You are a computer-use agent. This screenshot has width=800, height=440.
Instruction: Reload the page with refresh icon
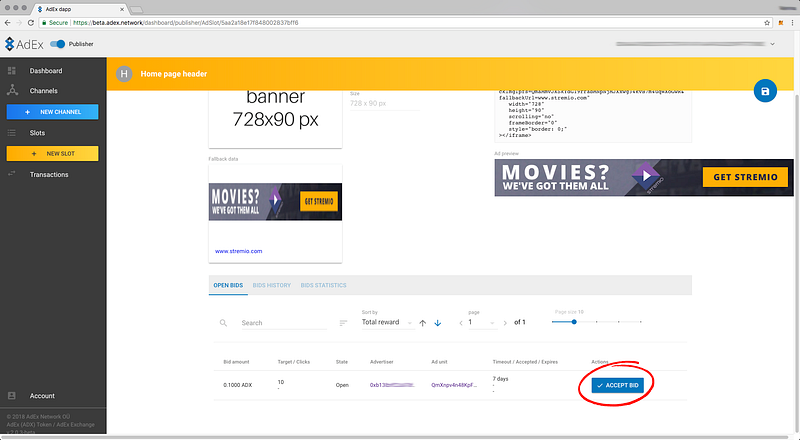pyautogui.click(x=31, y=22)
